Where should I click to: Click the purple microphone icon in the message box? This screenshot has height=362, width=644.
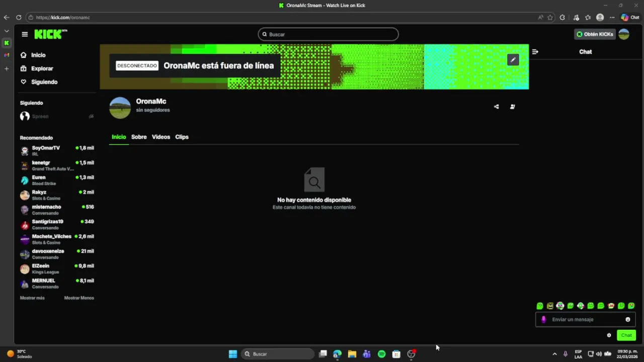point(543,319)
